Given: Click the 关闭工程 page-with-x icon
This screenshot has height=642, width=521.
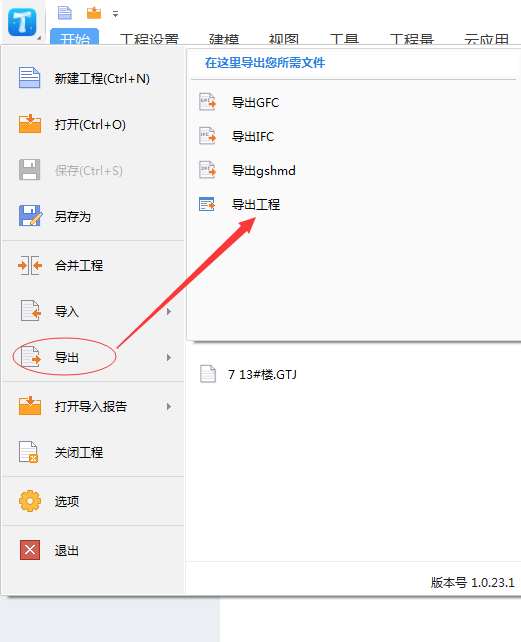Looking at the screenshot, I should click(x=29, y=452).
